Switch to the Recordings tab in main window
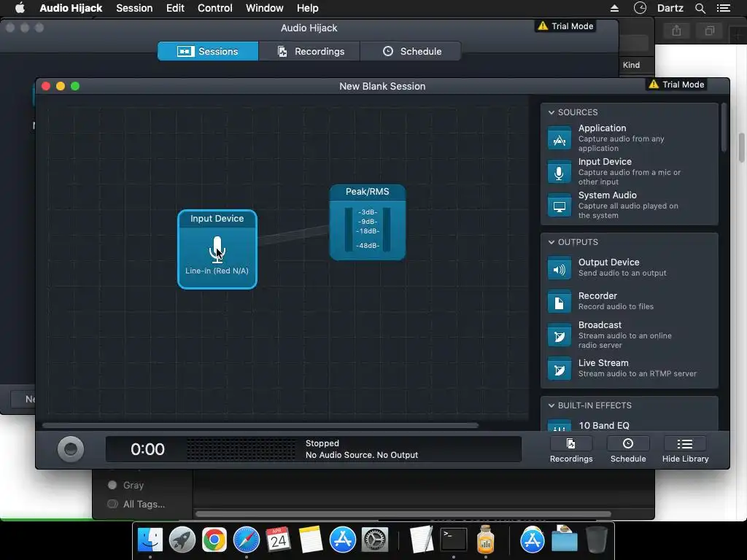 tap(309, 51)
